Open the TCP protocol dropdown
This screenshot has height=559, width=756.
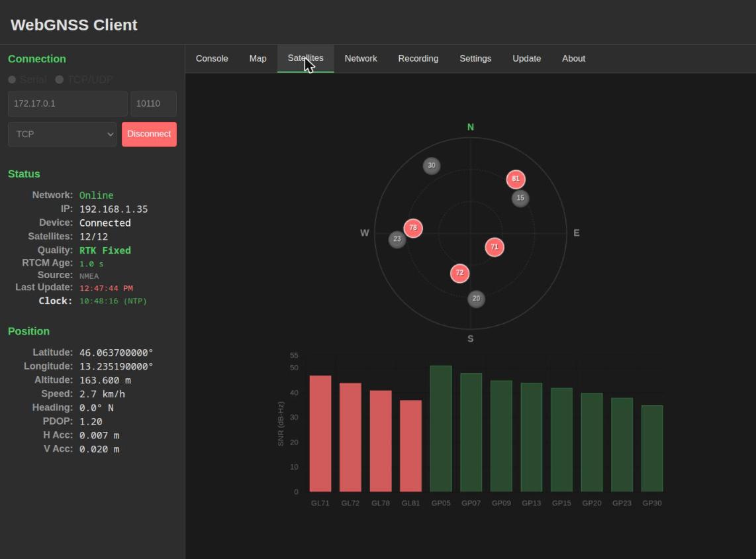pos(62,134)
